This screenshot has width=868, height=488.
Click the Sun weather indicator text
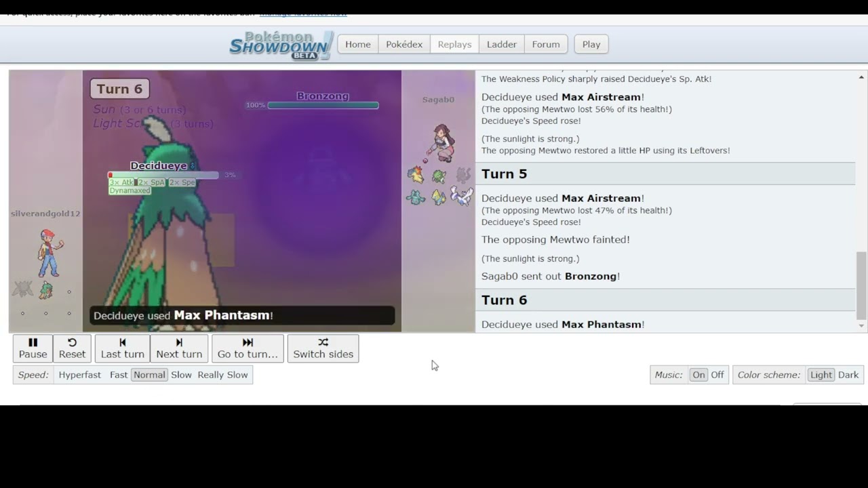(139, 110)
